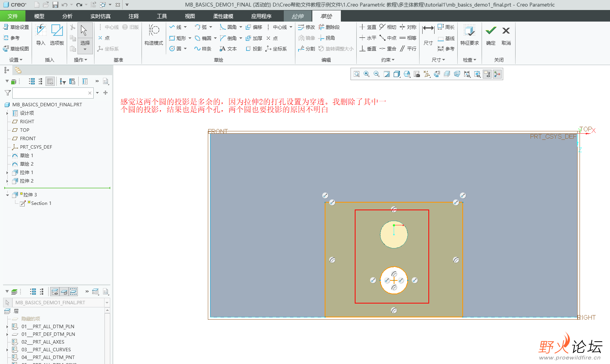This screenshot has height=364, width=610.
Task: Open Rectangle tool dropdown arrow
Action: click(x=190, y=38)
